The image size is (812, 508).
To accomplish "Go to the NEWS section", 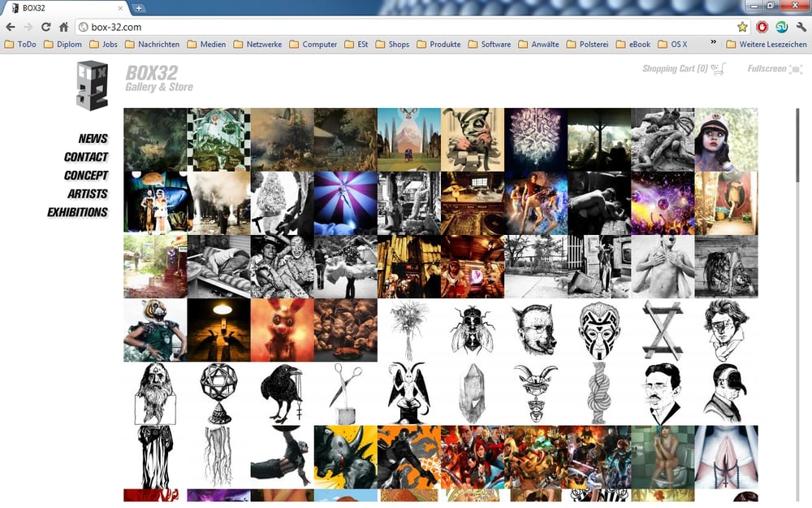I will (93, 138).
